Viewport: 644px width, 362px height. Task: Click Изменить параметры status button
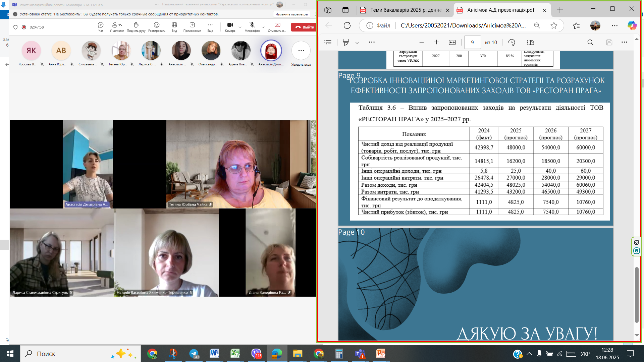tap(291, 14)
